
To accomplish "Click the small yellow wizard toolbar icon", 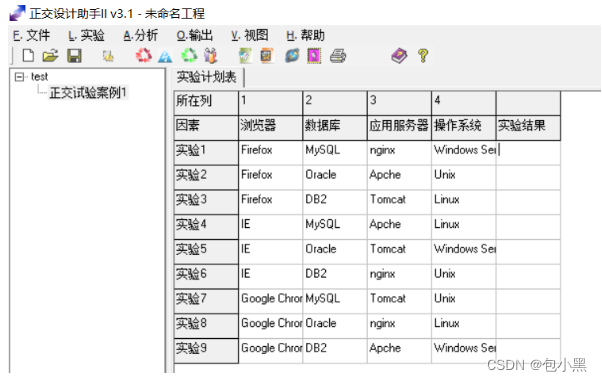I will tap(108, 56).
